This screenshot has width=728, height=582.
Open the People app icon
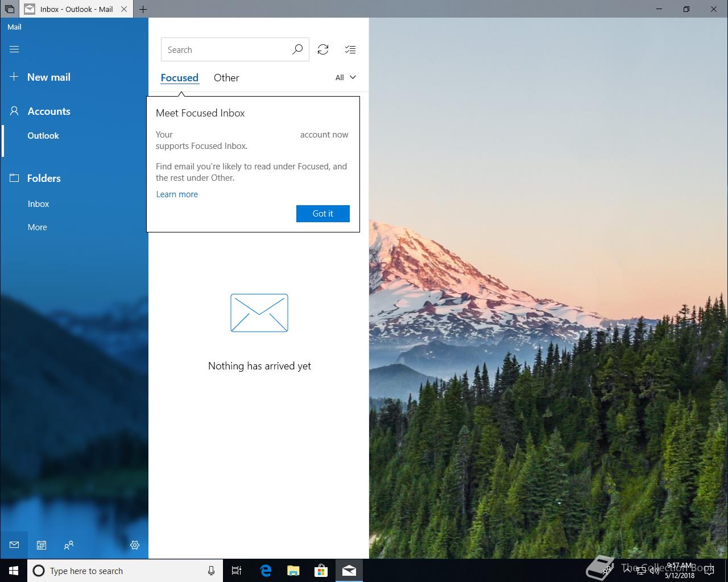69,545
